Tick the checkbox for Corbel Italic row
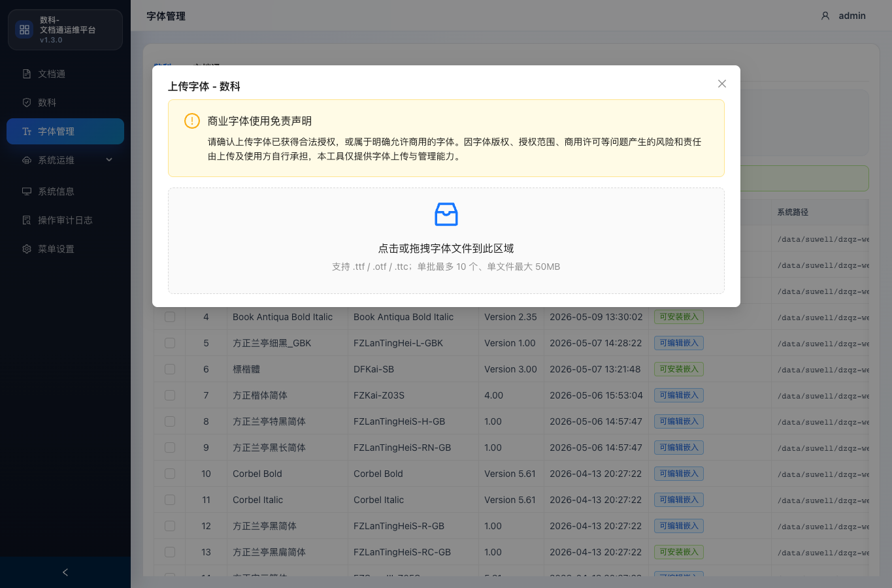Viewport: 892px width, 588px height. 170,500
